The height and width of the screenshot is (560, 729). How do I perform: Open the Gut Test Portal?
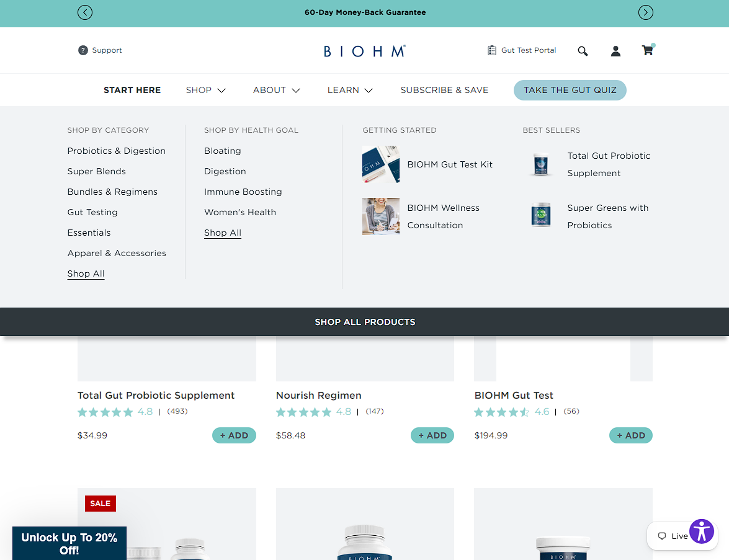(x=521, y=50)
